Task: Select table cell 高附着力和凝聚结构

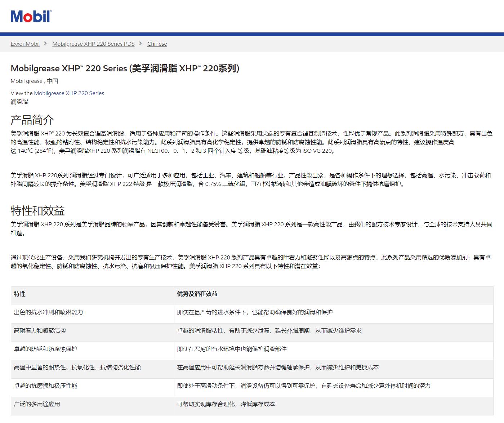Action: coord(93,333)
